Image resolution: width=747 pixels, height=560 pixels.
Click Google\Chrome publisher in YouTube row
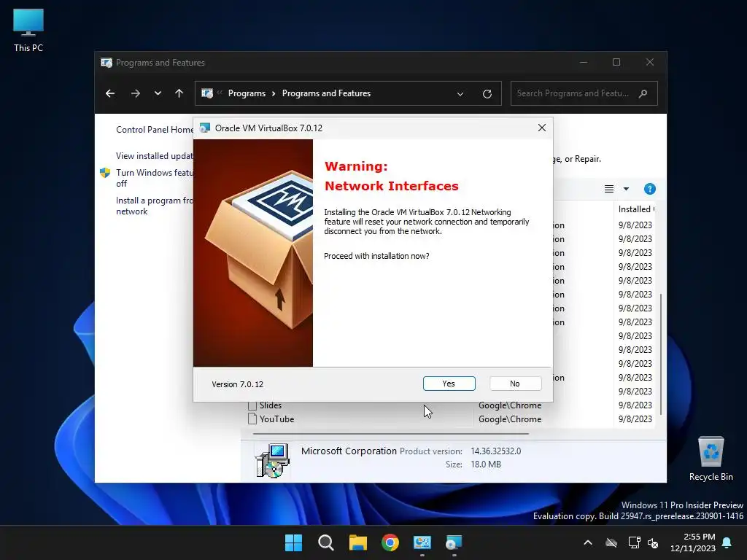[x=510, y=419]
